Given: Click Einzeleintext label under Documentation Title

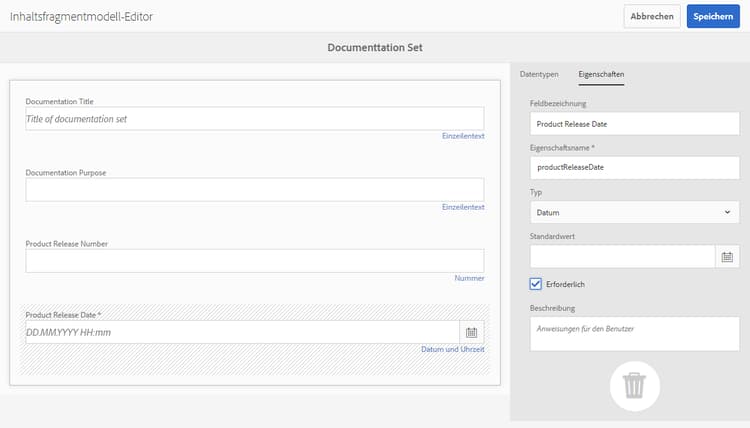Looking at the screenshot, I should 463,136.
